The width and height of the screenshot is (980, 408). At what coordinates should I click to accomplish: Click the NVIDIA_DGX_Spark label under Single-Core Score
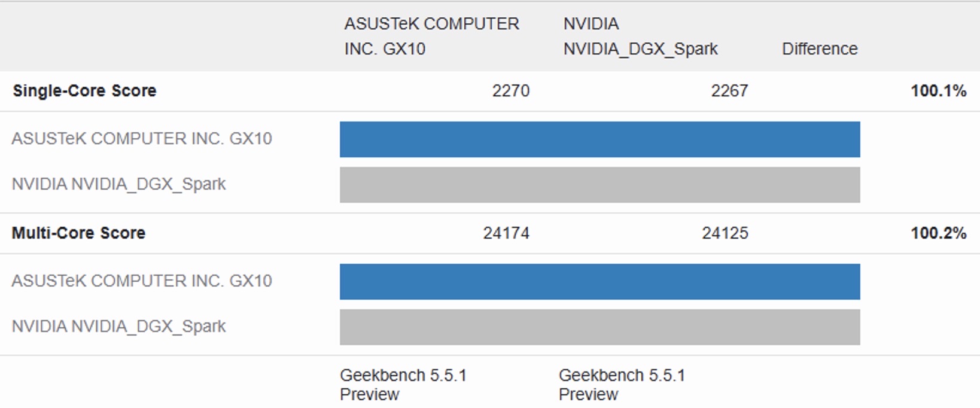tap(118, 184)
